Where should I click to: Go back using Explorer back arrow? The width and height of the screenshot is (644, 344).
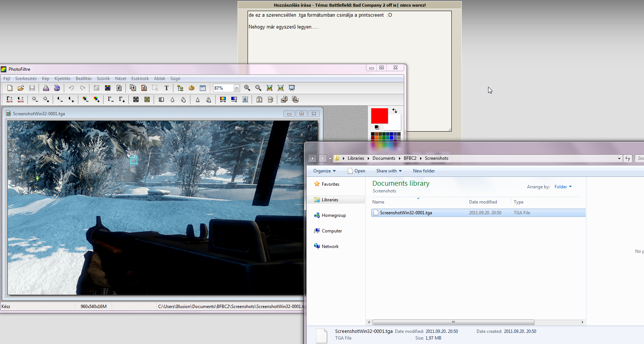(x=312, y=159)
